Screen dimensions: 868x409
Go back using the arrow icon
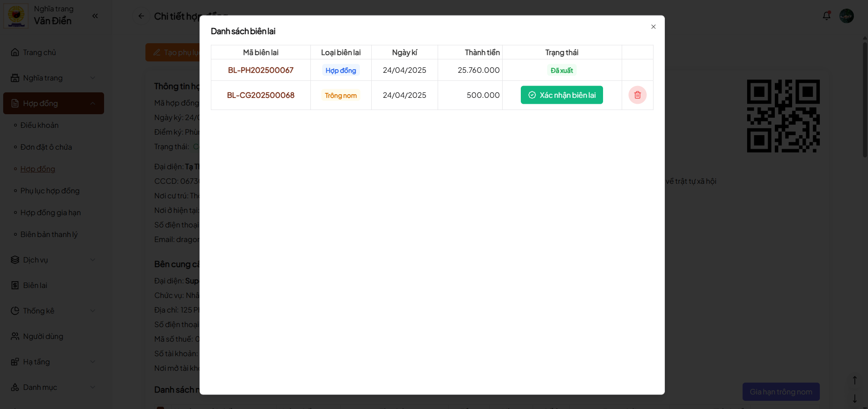pyautogui.click(x=141, y=16)
